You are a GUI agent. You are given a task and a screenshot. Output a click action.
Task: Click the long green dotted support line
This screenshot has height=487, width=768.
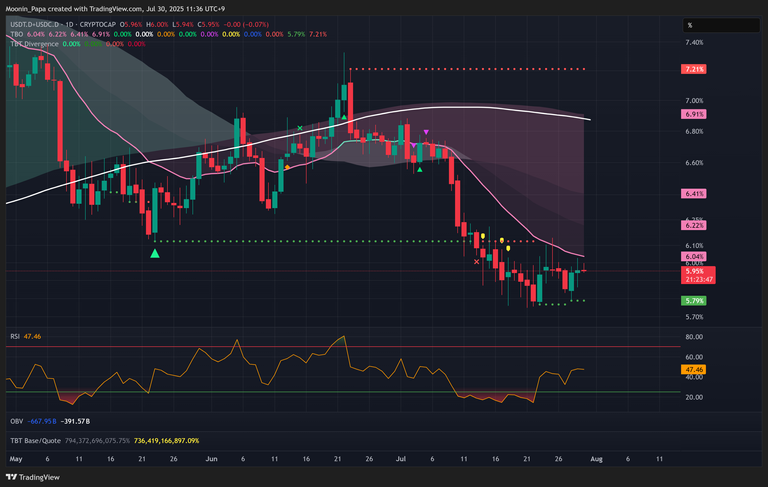tap(313, 241)
